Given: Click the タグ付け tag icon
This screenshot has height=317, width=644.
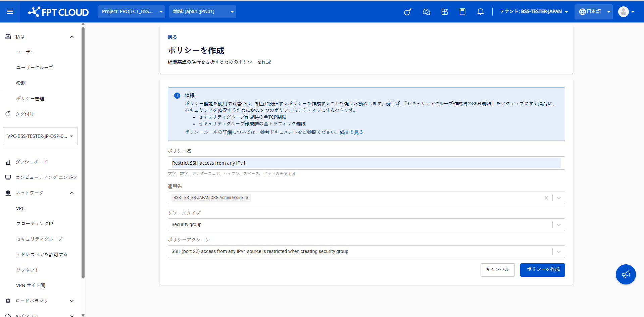Looking at the screenshot, I should pos(8,114).
